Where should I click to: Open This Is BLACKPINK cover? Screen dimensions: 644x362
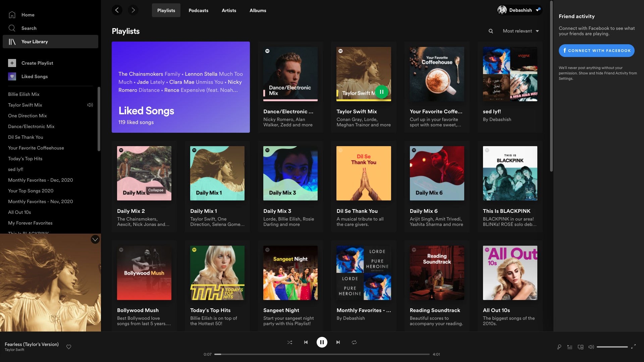click(x=510, y=173)
